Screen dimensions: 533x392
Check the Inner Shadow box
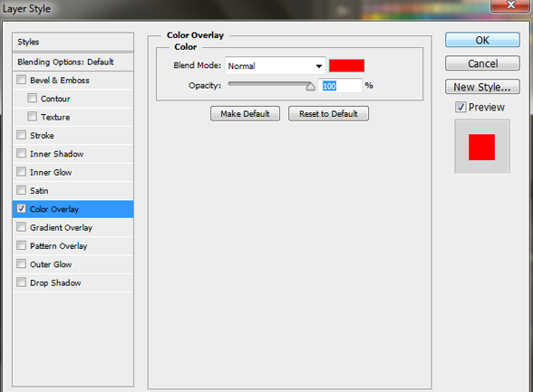[x=22, y=153]
